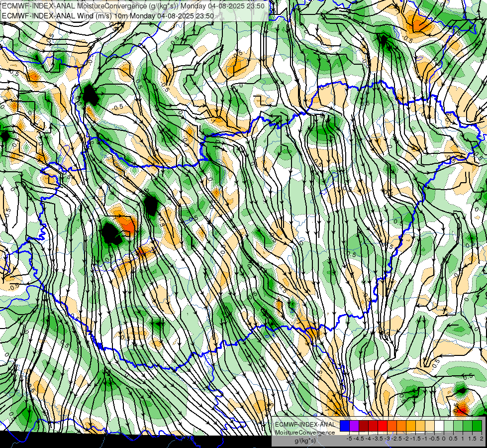This screenshot has width=487, height=448.
Task: Click the MoistureConvergence title line at top
Action: [x=133, y=6]
